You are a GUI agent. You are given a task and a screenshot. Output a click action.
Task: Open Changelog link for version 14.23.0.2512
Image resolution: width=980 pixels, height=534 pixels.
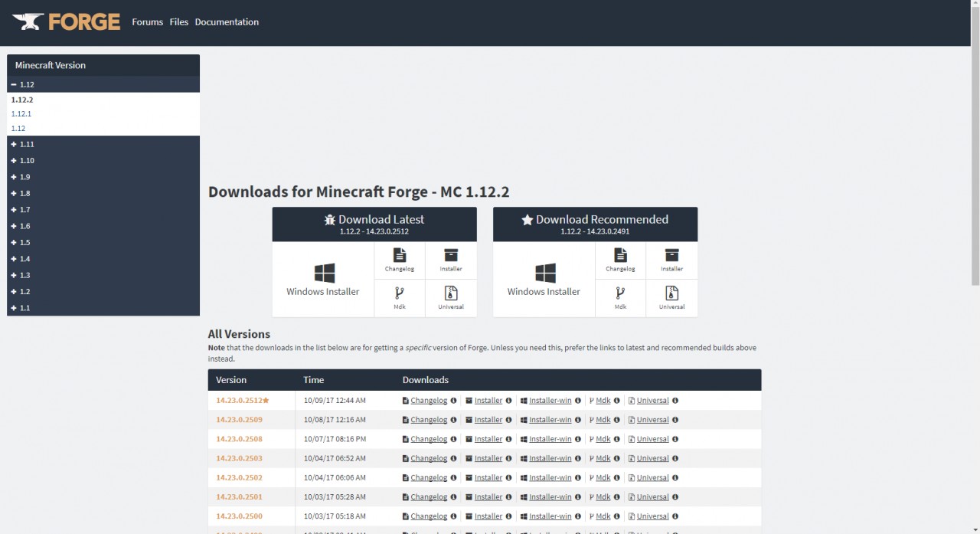pos(429,401)
